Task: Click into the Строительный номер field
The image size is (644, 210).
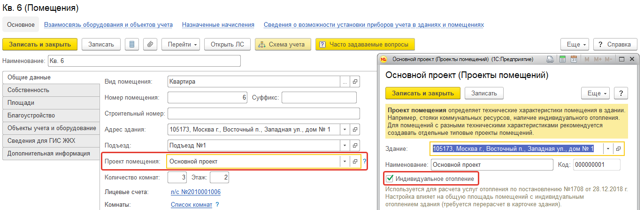Action: coord(263,114)
